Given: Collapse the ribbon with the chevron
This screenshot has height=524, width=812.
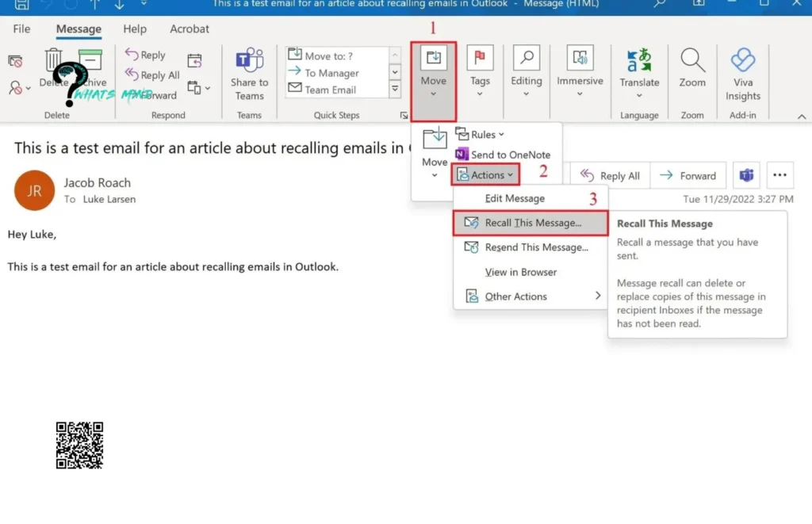Looking at the screenshot, I should [802, 117].
